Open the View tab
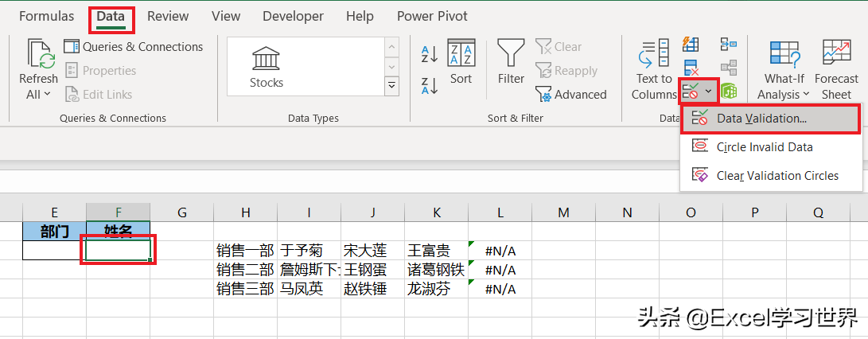This screenshot has height=339, width=868. (226, 16)
